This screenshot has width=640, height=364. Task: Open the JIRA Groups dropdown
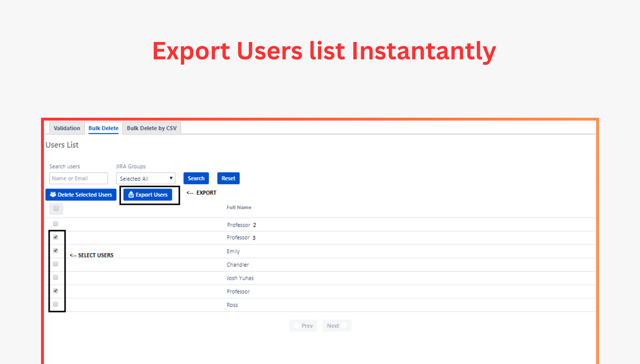click(x=146, y=178)
